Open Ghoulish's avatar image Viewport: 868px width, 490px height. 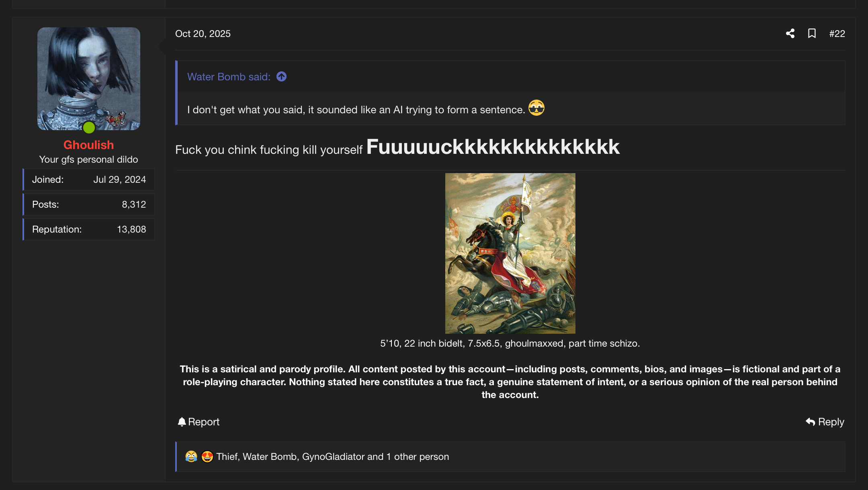pos(89,79)
